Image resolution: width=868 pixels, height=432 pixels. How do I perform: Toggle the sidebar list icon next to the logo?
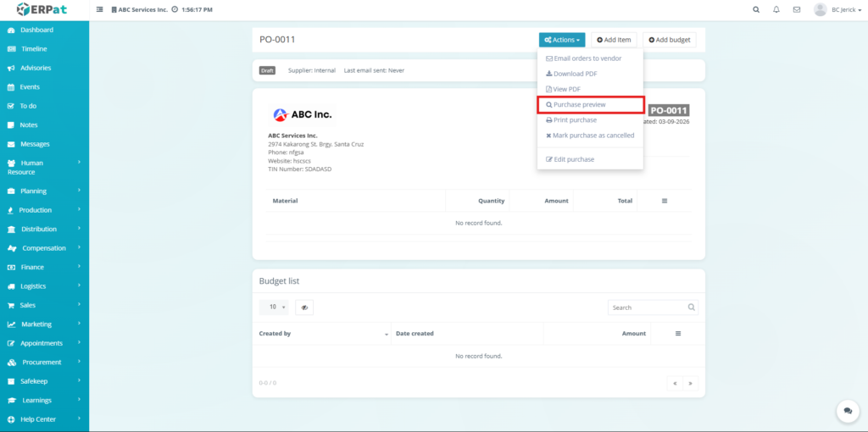tap(101, 9)
